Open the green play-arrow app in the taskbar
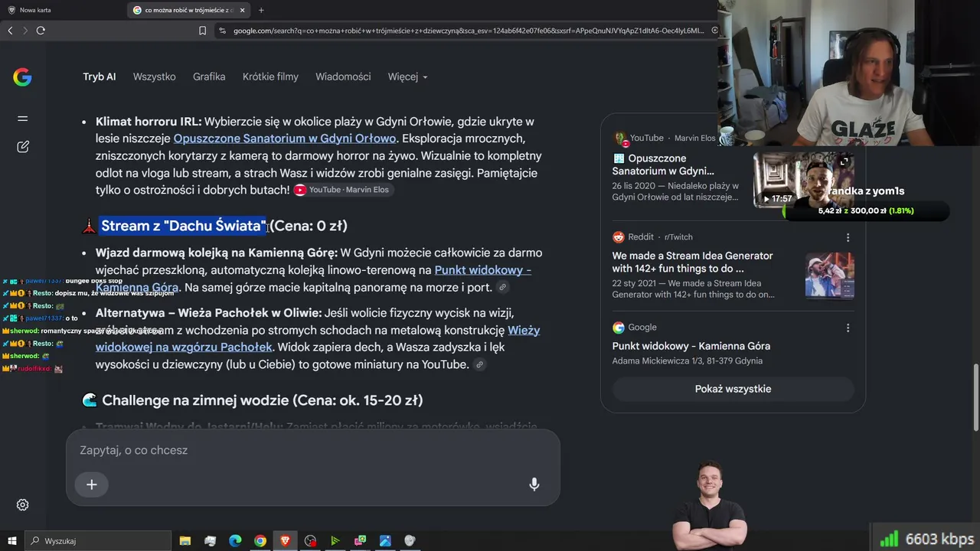Viewport: 980px width, 551px height. click(335, 541)
